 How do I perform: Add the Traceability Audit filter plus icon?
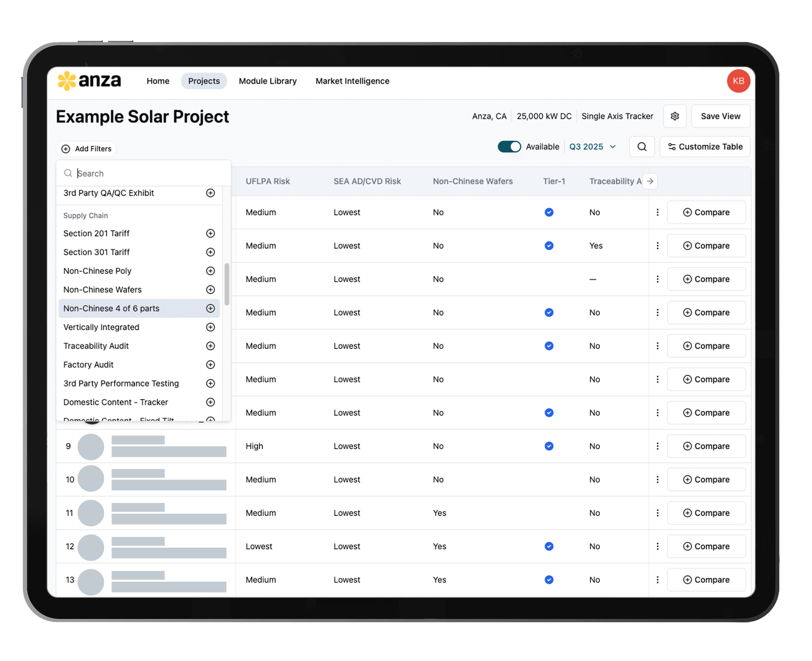coord(210,346)
